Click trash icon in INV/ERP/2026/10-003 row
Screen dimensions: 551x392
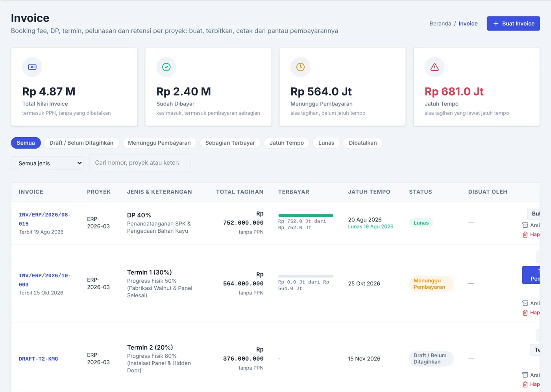click(x=525, y=313)
